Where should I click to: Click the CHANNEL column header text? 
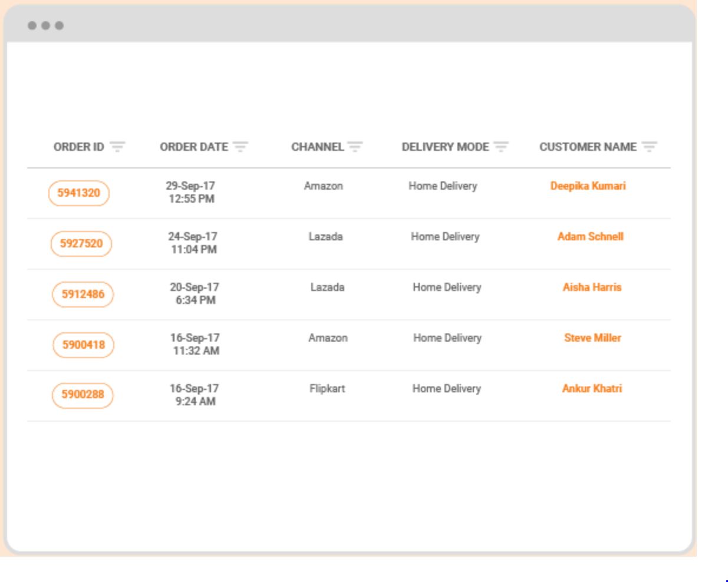[317, 147]
